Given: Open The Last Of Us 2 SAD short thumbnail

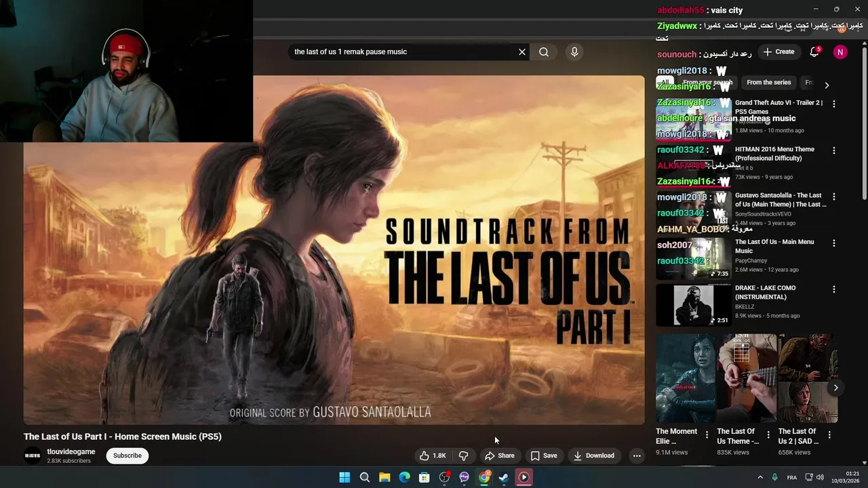Looking at the screenshot, I should (808, 378).
